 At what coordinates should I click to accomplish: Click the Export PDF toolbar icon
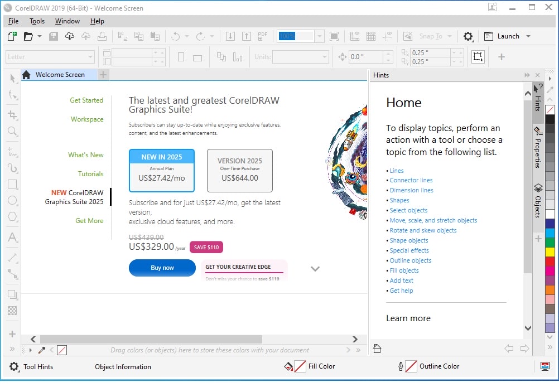point(262,36)
